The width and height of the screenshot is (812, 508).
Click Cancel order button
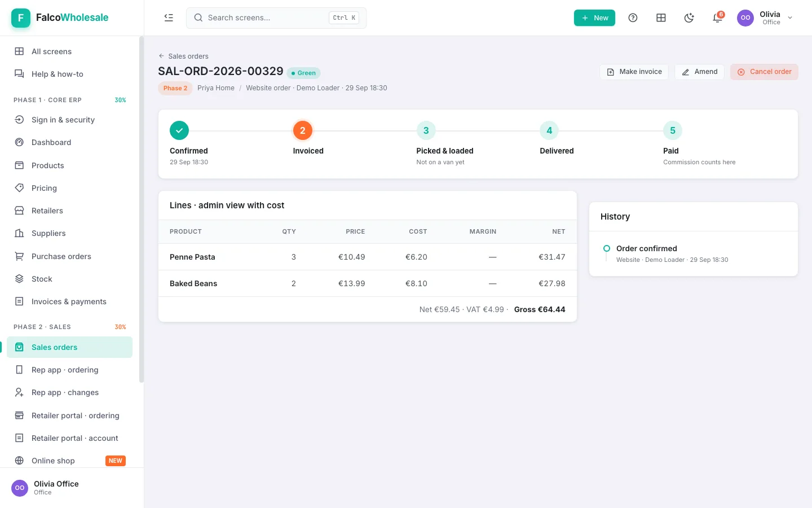(x=764, y=72)
